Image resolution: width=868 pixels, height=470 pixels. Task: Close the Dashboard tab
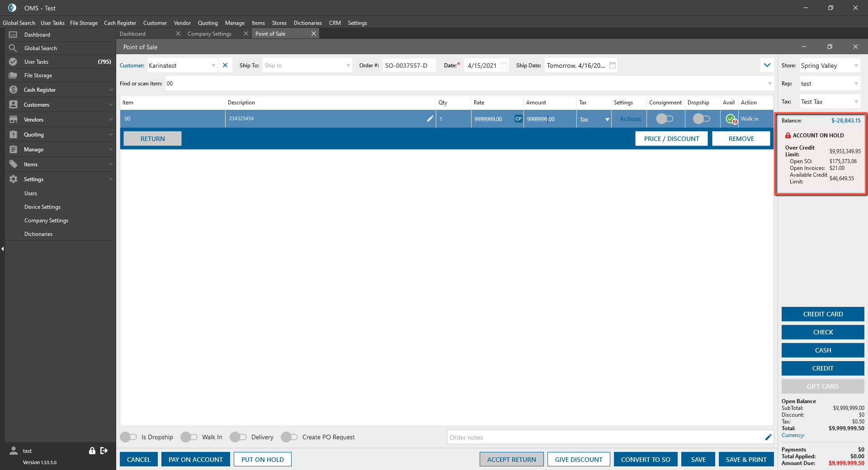pyautogui.click(x=178, y=33)
